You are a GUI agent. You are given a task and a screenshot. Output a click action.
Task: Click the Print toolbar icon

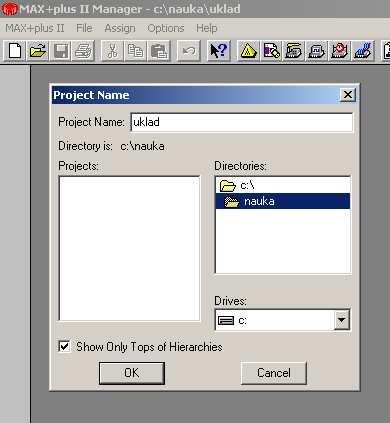click(83, 51)
